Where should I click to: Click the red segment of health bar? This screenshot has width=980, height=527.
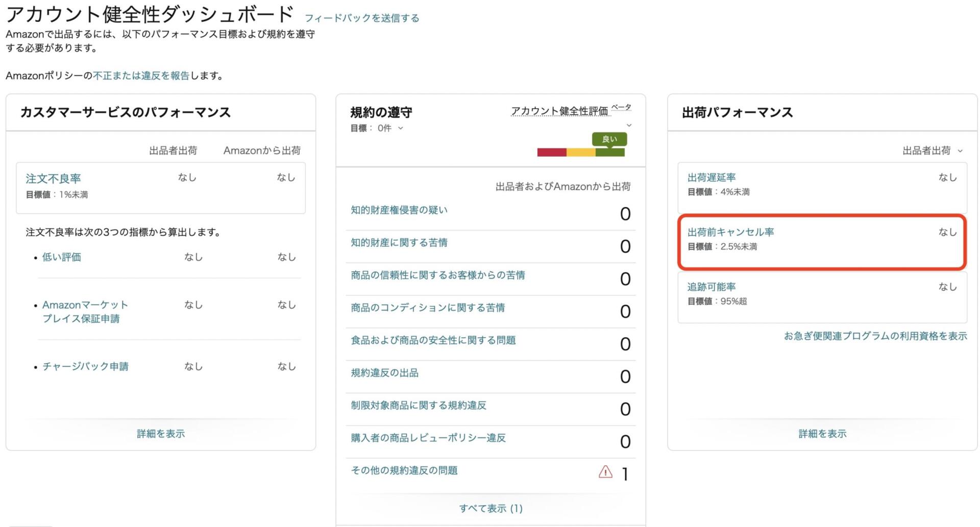click(552, 152)
